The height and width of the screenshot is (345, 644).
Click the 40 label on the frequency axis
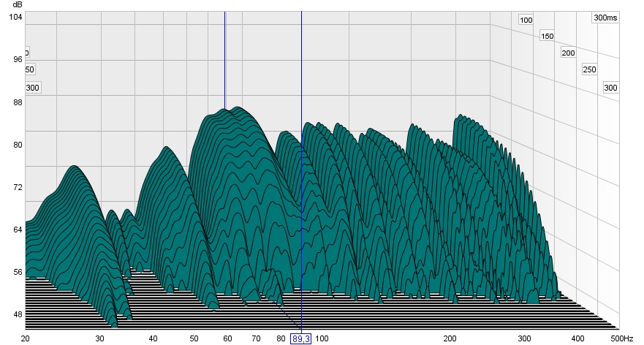point(153,339)
